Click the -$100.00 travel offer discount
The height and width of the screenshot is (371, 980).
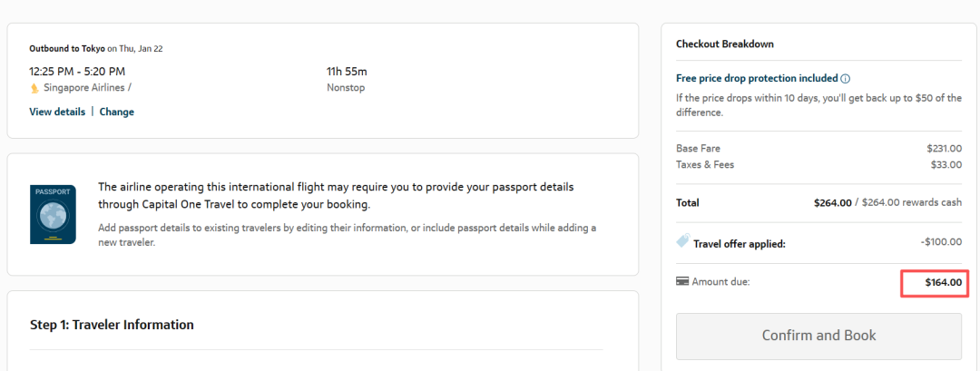940,242
